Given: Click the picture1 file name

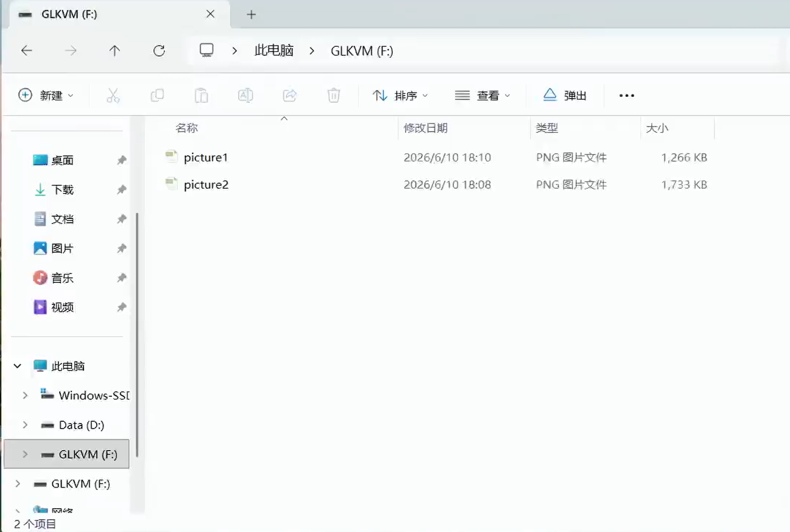Looking at the screenshot, I should point(206,158).
